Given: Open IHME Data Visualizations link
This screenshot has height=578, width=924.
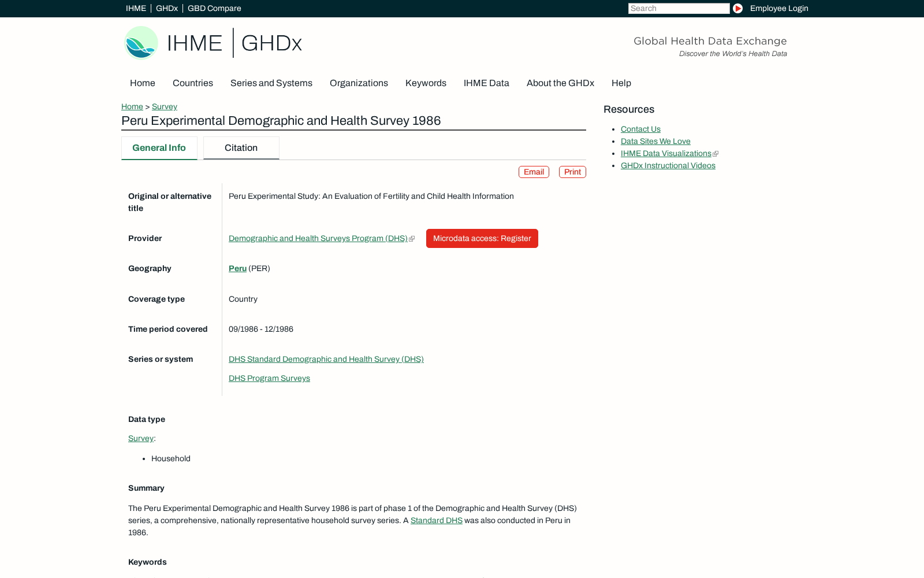Looking at the screenshot, I should click(666, 153).
